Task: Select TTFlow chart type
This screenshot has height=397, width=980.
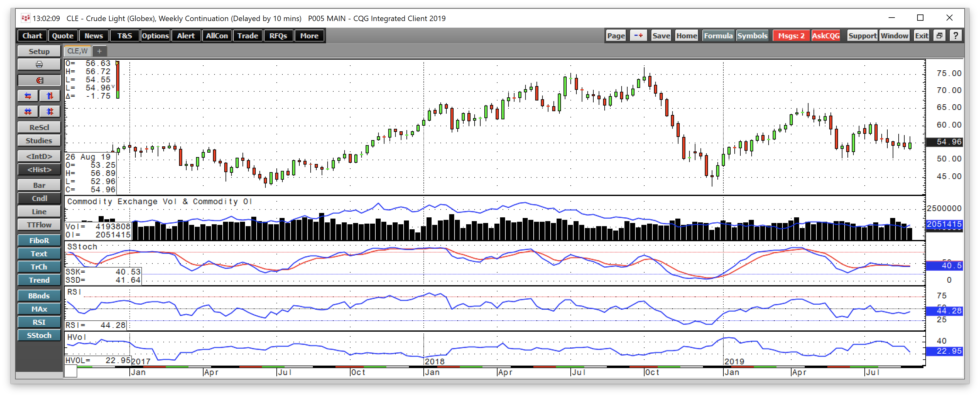Action: click(39, 225)
